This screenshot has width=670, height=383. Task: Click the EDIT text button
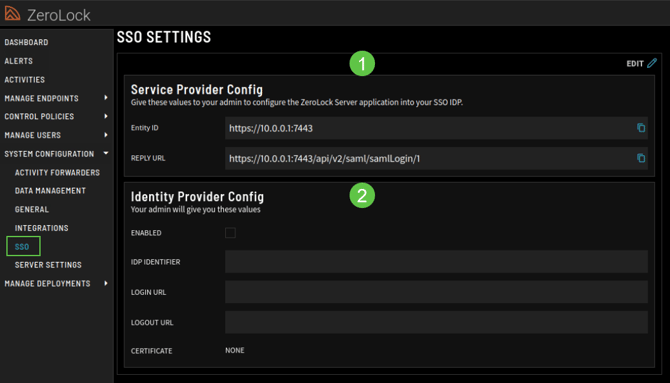tap(635, 64)
